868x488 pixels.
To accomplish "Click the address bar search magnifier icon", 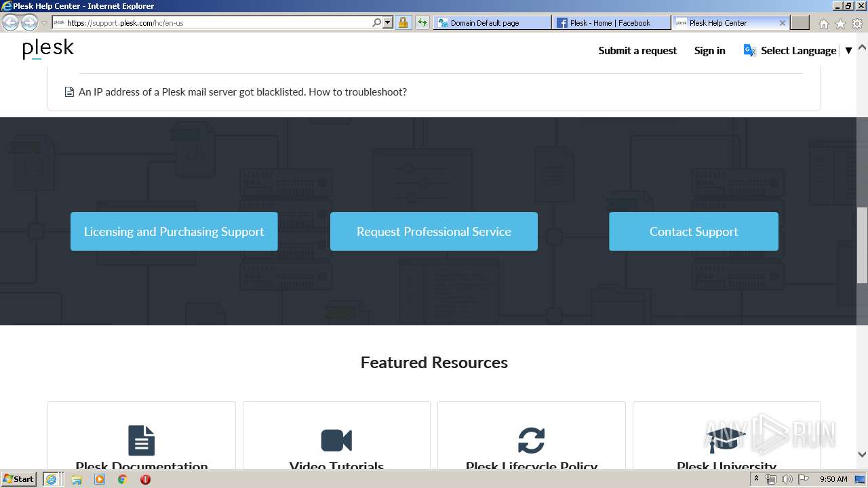I will (377, 22).
